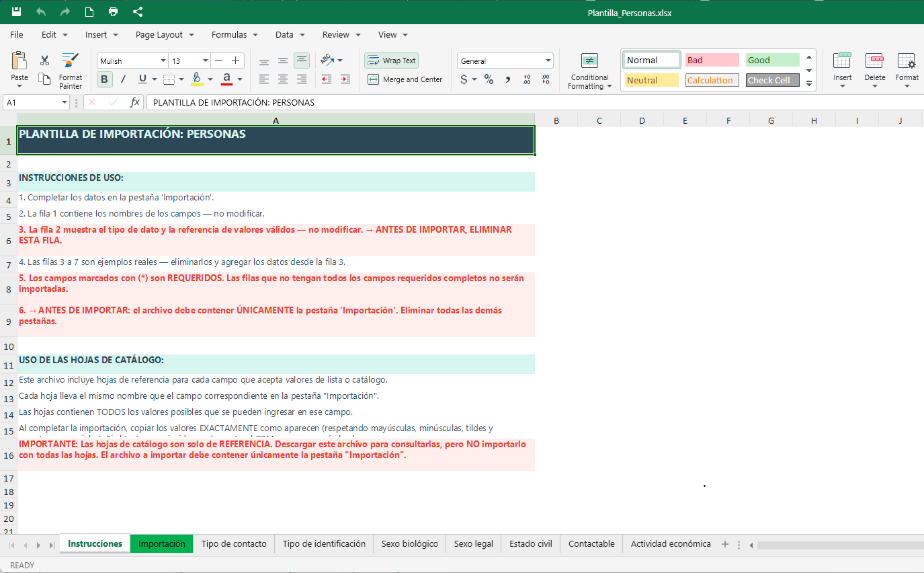Activate the Format Painter

click(x=71, y=71)
